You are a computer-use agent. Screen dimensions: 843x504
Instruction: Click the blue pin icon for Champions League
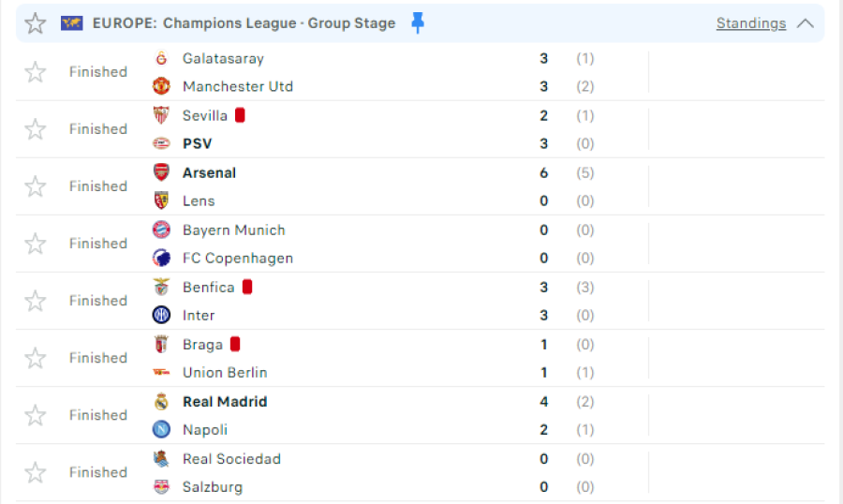[418, 23]
